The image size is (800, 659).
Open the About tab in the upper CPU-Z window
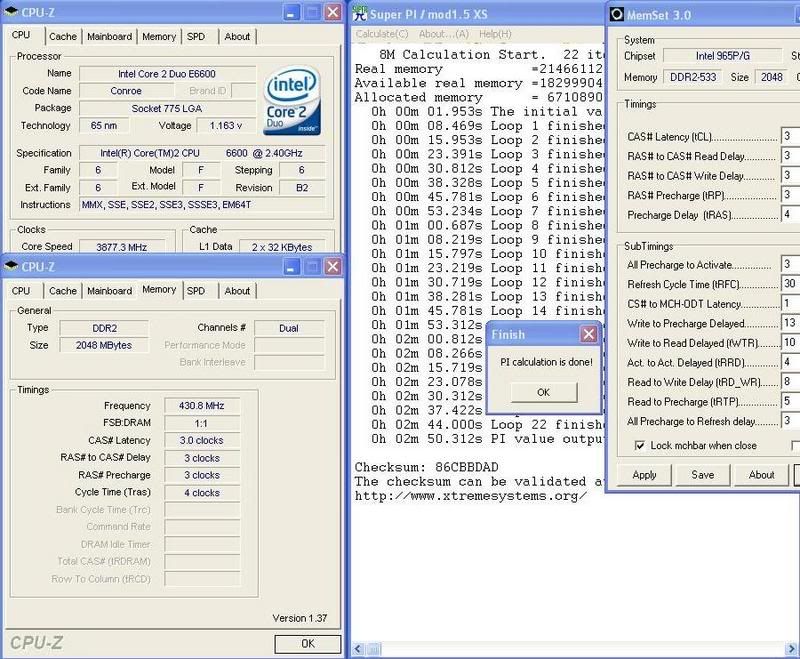237,37
